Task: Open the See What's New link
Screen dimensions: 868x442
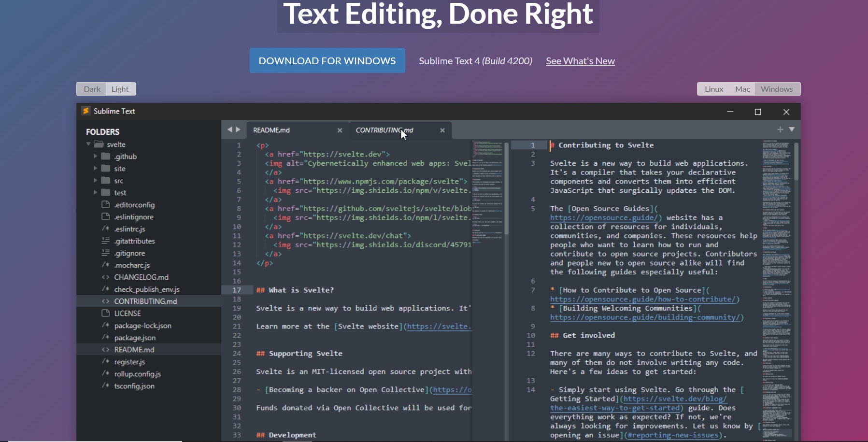Action: tap(580, 61)
